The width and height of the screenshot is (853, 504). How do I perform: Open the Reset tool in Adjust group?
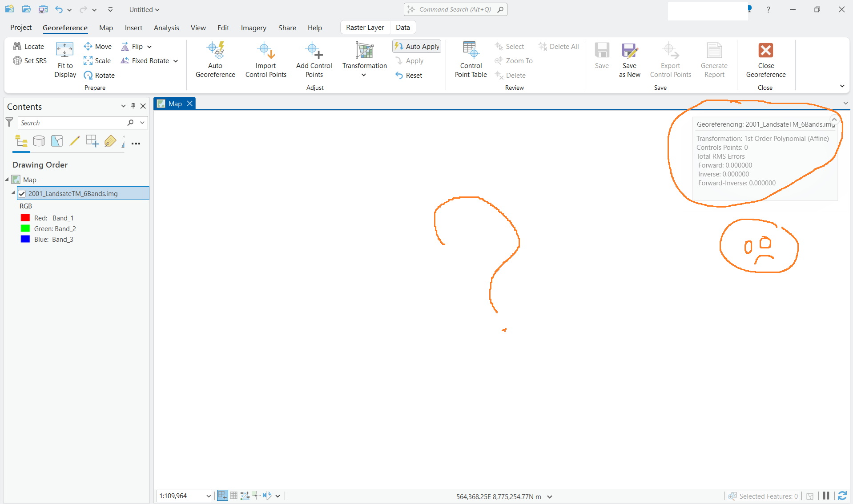(409, 75)
